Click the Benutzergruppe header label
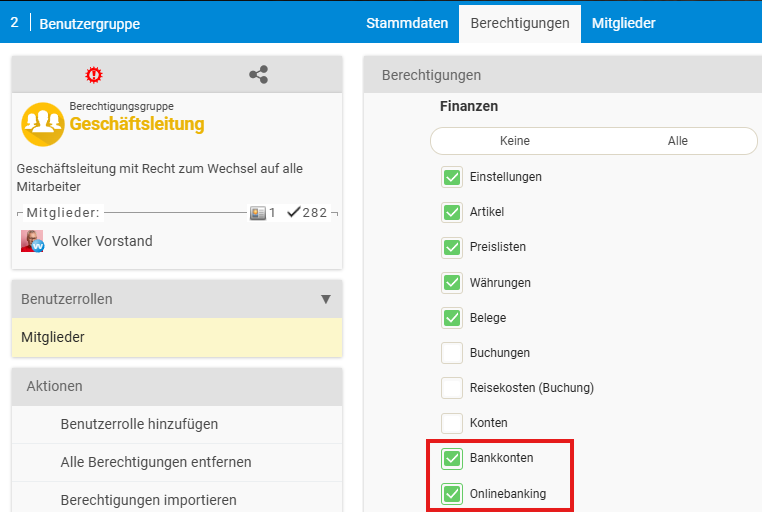Viewport: 762px width, 512px height. tap(89, 24)
